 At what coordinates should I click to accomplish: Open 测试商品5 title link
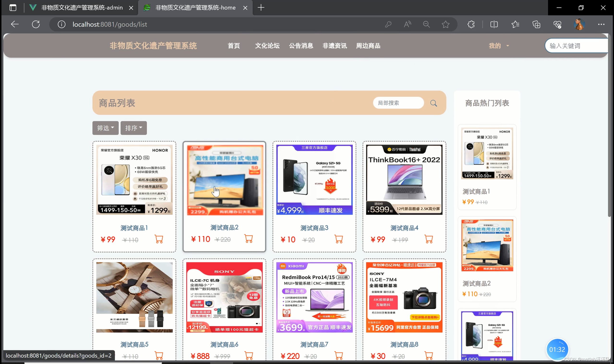134,344
